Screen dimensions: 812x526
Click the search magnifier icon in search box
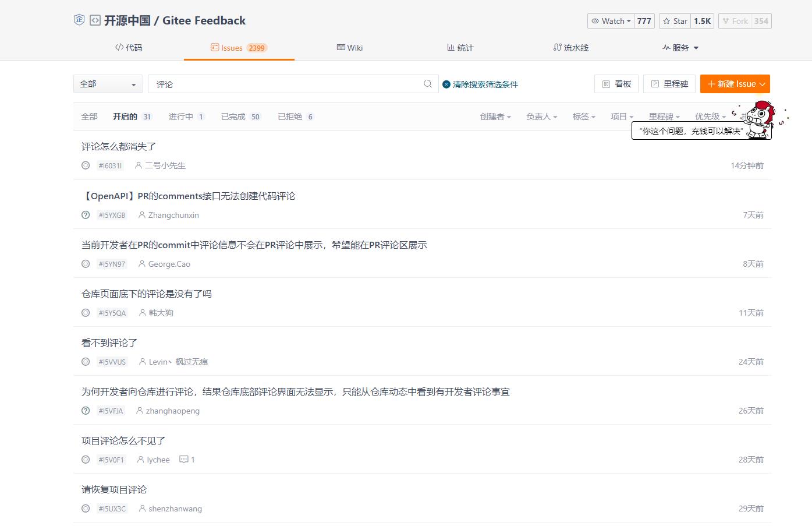[x=428, y=84]
